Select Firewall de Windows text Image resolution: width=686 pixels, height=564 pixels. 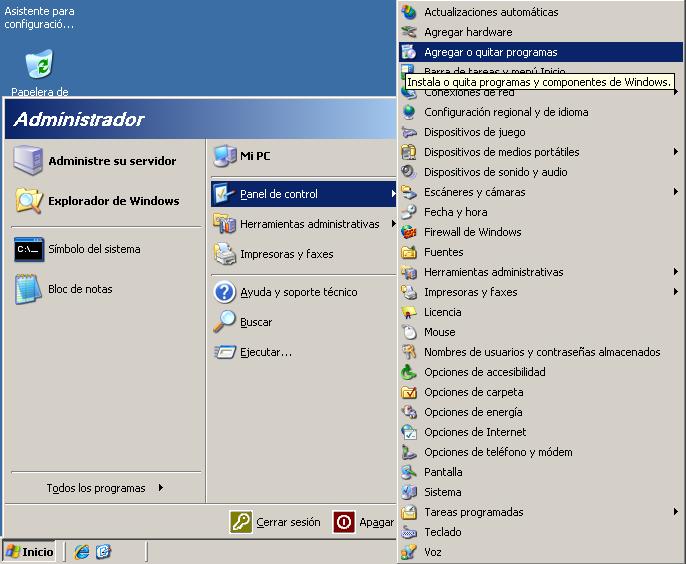click(x=473, y=232)
